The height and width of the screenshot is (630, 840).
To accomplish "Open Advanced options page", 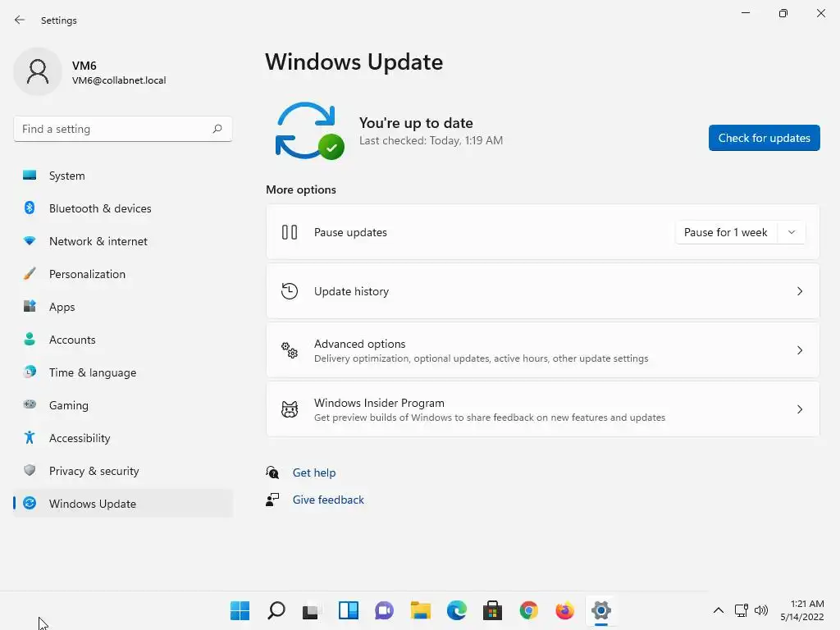I will tap(543, 350).
